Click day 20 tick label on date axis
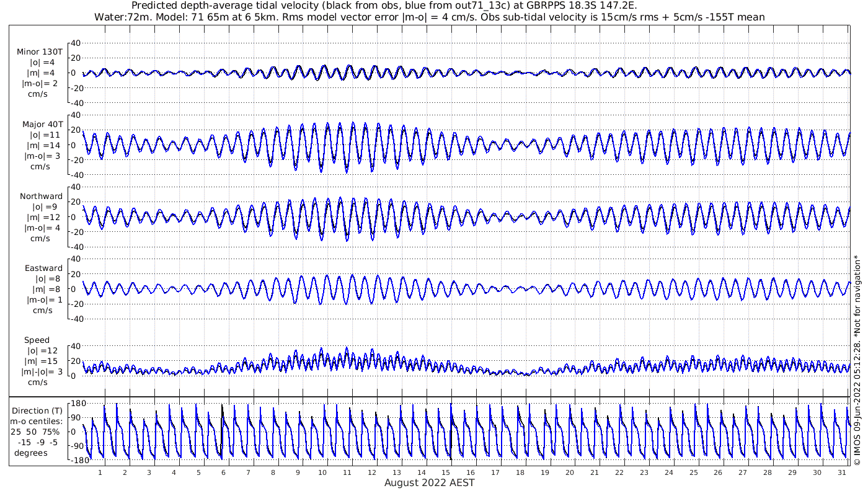This screenshot has height=496, width=868. 570,472
